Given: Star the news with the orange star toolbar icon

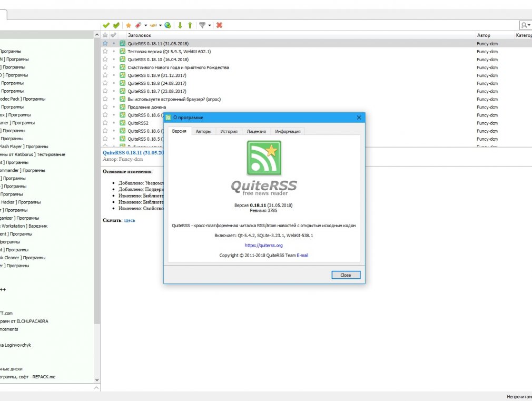Looking at the screenshot, I should (x=128, y=25).
